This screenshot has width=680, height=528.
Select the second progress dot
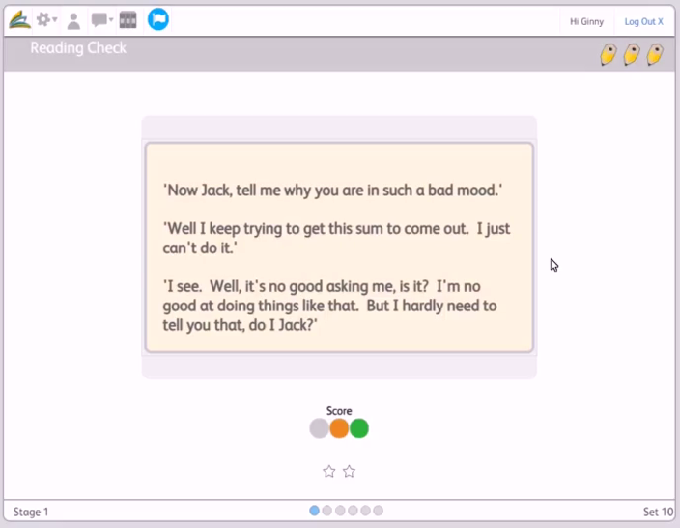(x=327, y=511)
